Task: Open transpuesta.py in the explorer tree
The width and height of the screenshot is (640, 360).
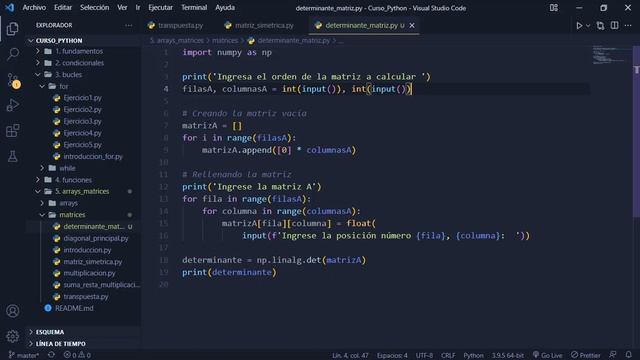Action: click(x=86, y=297)
